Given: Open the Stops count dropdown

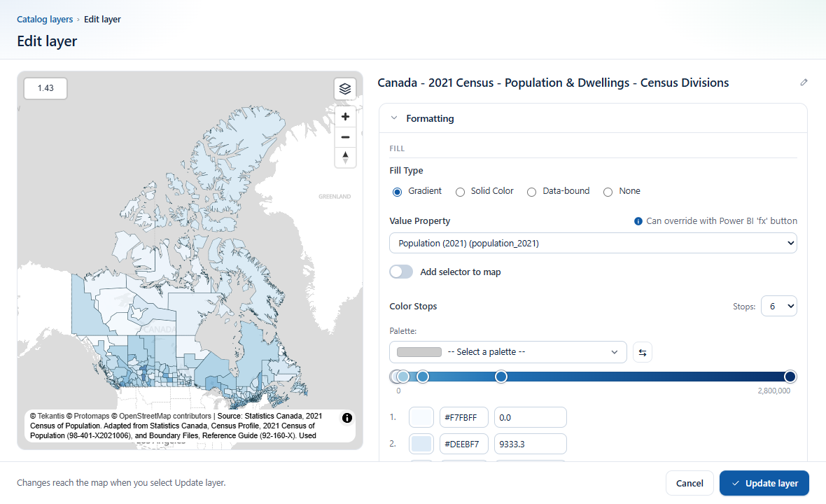Looking at the screenshot, I should 778,306.
